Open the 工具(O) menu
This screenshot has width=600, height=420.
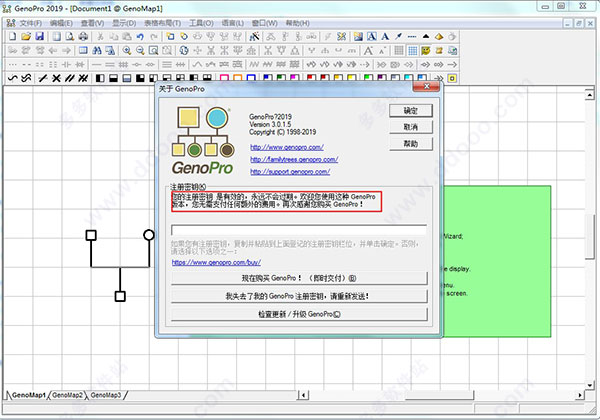pos(201,23)
